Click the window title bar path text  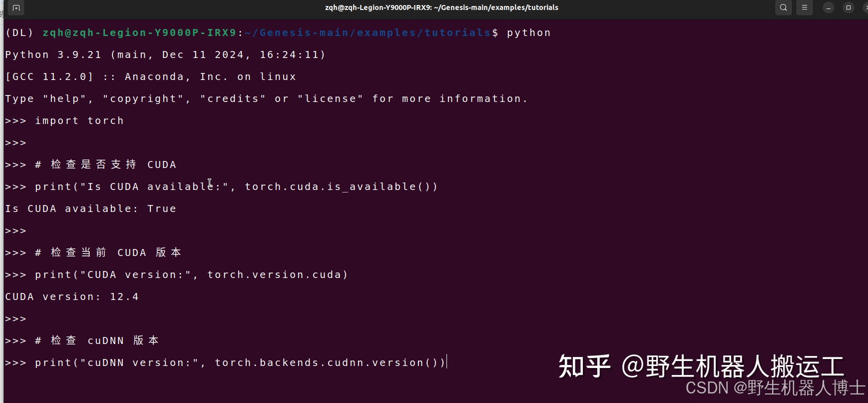(x=441, y=7)
